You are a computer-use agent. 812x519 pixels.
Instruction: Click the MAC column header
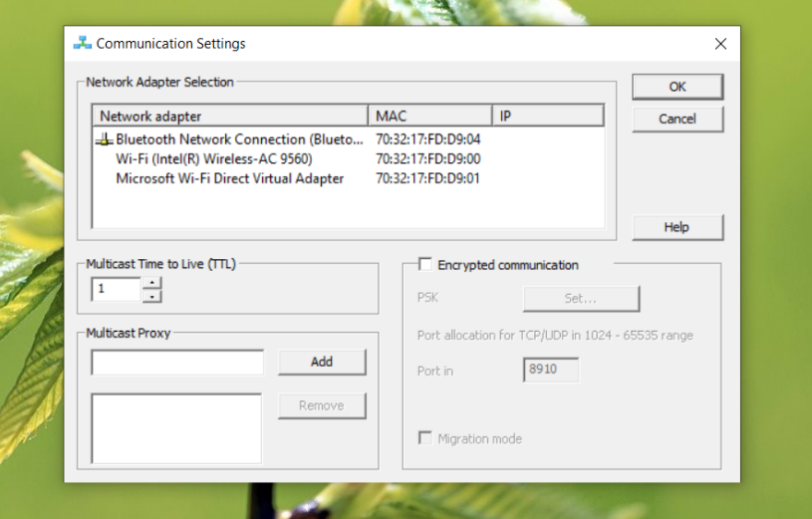coord(429,116)
